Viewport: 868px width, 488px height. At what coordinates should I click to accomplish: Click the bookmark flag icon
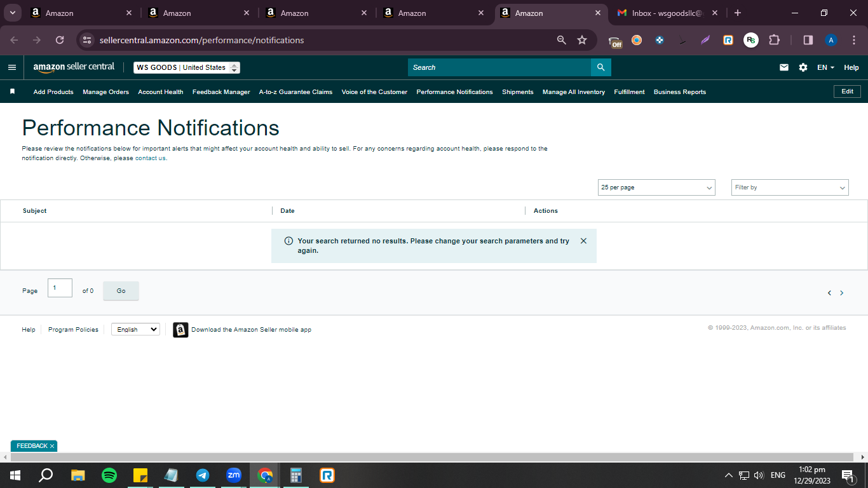click(x=12, y=91)
